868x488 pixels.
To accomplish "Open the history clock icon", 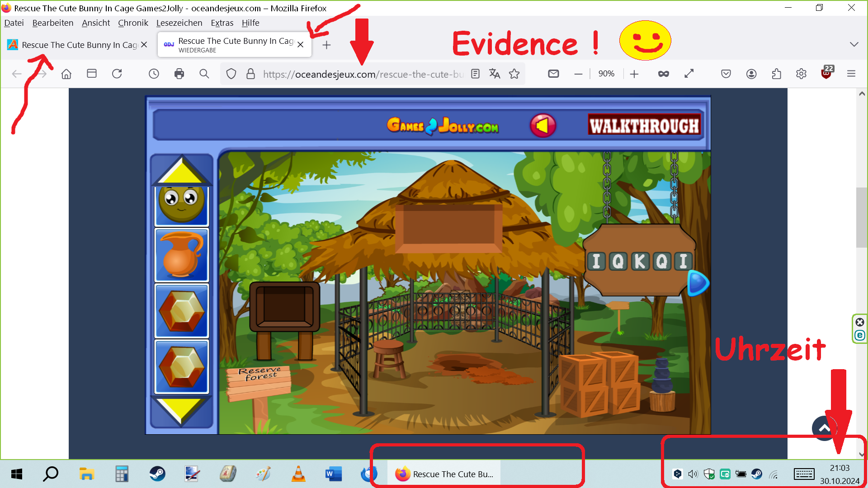I will click(x=154, y=74).
